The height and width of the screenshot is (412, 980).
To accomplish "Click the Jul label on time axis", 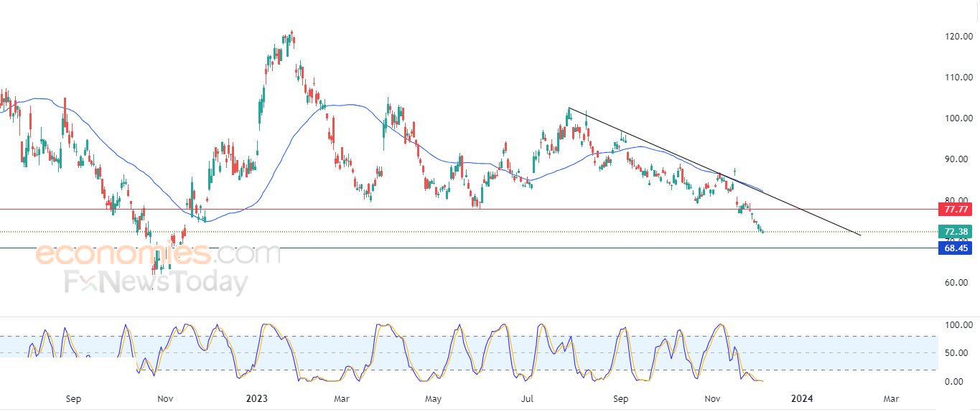I will pos(528,398).
